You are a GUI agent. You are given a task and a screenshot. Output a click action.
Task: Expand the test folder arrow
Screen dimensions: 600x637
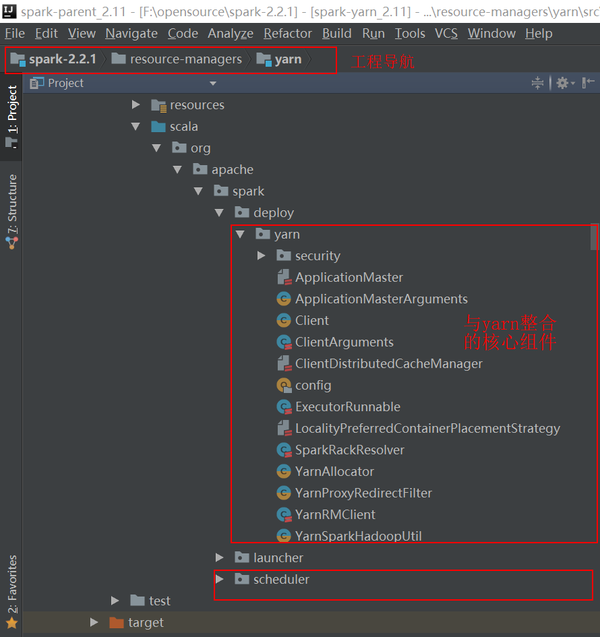click(115, 600)
